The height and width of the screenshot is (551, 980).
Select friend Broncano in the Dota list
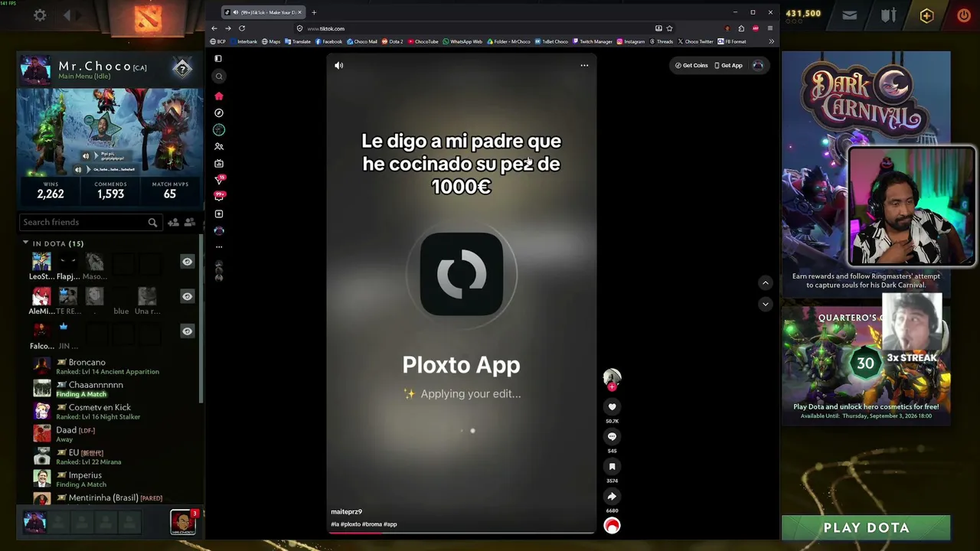(115, 366)
